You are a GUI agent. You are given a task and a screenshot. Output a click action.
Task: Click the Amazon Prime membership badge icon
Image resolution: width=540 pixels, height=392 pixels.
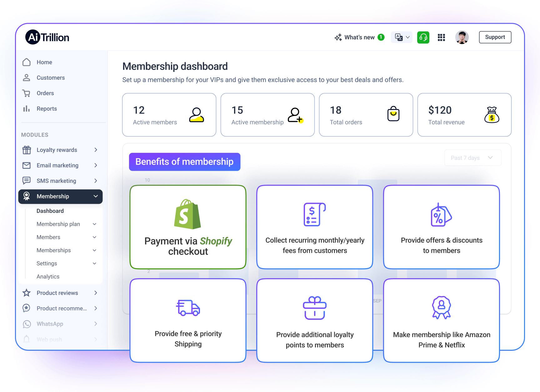click(441, 308)
